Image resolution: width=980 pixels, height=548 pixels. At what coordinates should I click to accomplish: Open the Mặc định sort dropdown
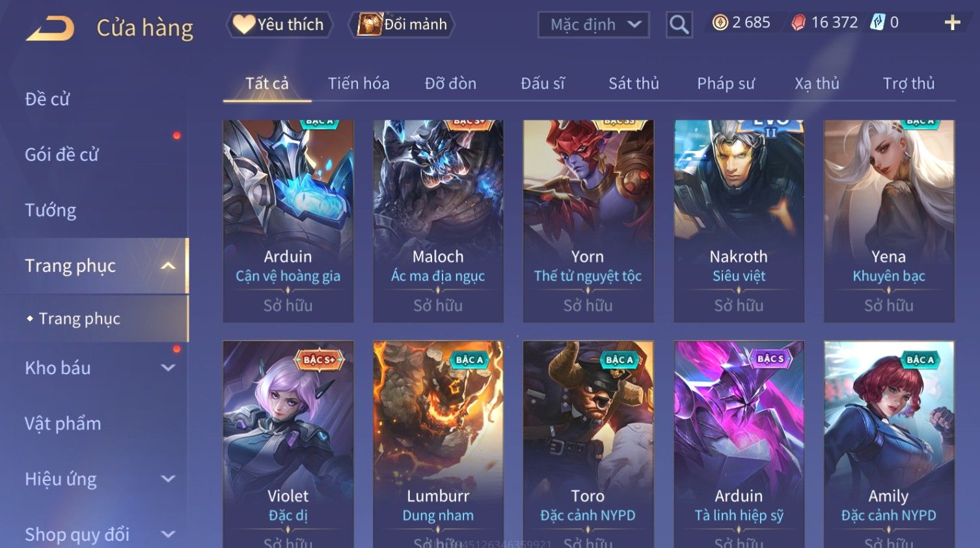pos(593,25)
